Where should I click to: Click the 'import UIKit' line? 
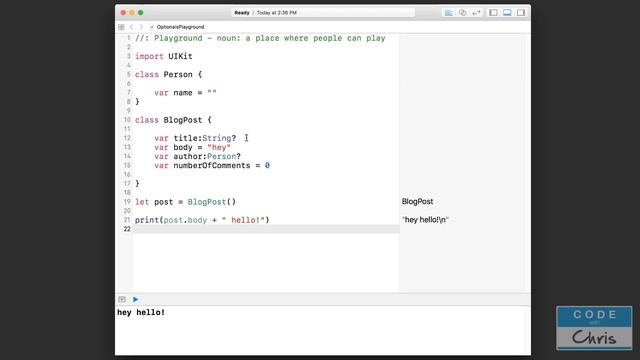(x=164, y=56)
